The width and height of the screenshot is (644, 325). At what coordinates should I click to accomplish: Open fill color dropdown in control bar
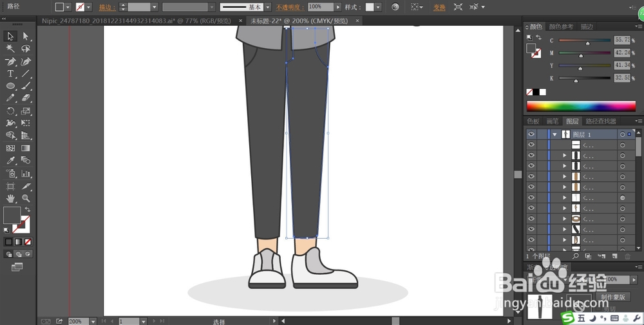(68, 7)
